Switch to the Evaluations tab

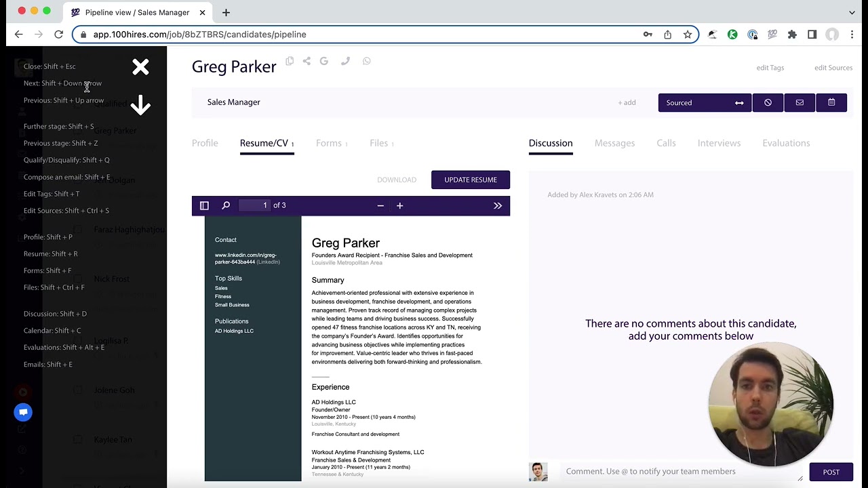pyautogui.click(x=786, y=143)
